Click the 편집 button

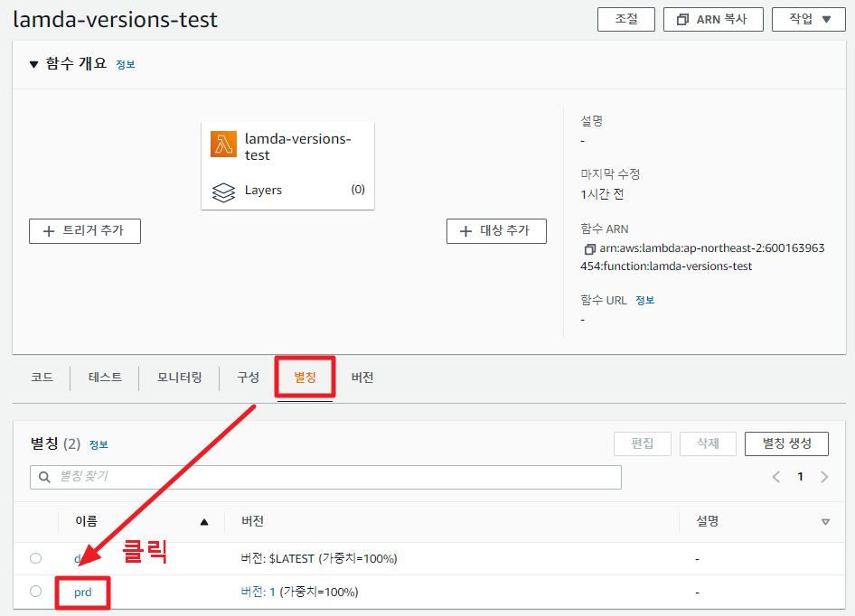point(643,443)
